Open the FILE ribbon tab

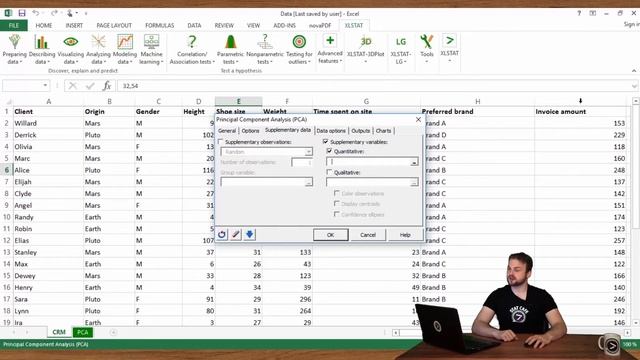[14, 25]
